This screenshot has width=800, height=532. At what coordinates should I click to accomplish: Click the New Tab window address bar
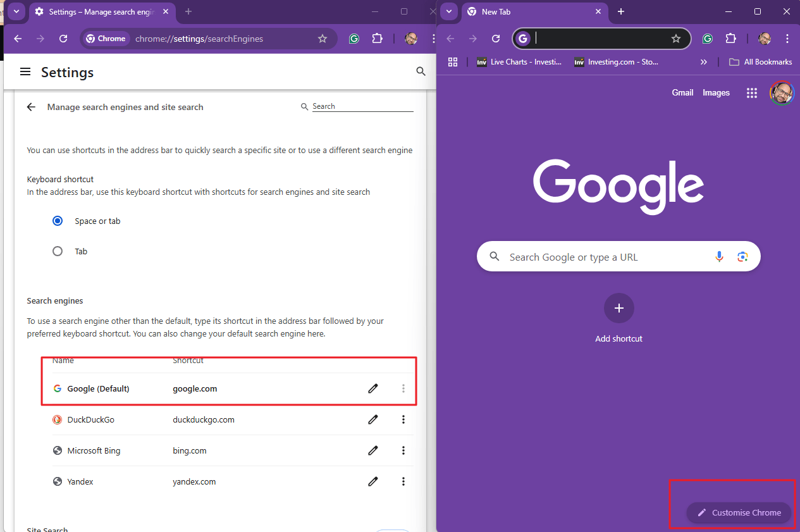click(x=601, y=39)
